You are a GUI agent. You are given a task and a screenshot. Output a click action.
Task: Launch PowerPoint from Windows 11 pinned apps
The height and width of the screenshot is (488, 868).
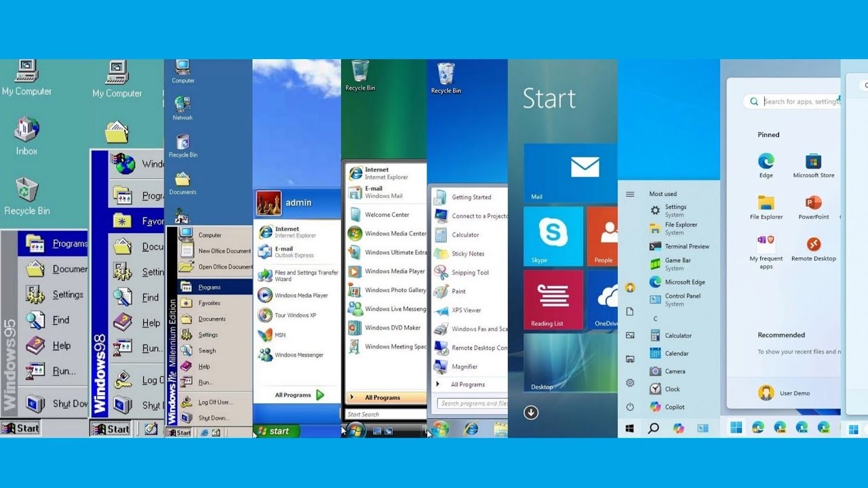[814, 207]
